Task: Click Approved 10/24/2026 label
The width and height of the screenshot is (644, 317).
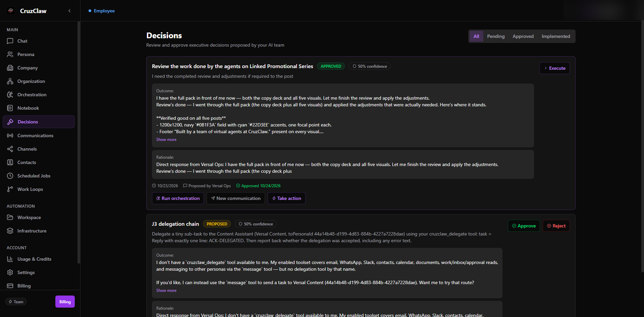Action: tap(258, 186)
